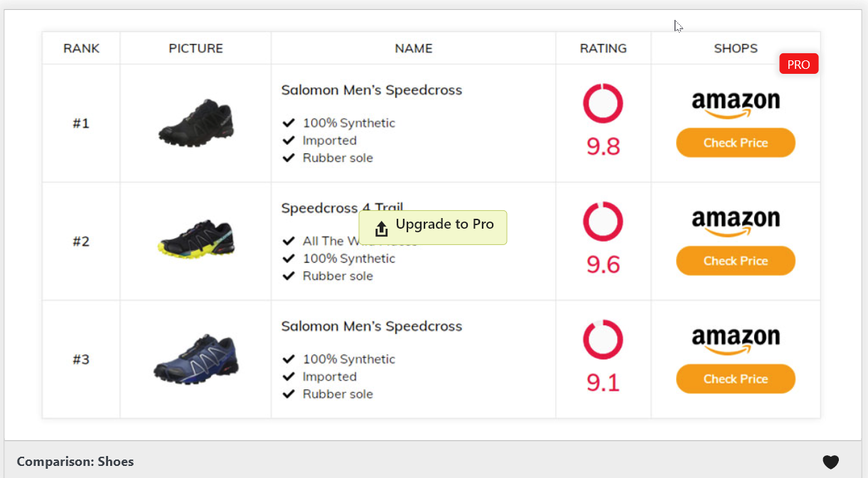Open the yellow-soled Speedcross 4 shoe picture
Viewport: 868px width, 478px height.
(196, 239)
